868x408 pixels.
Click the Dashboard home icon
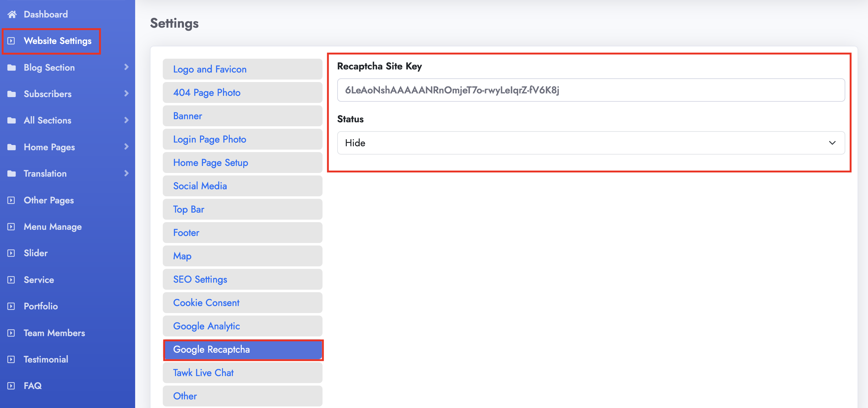(x=12, y=14)
